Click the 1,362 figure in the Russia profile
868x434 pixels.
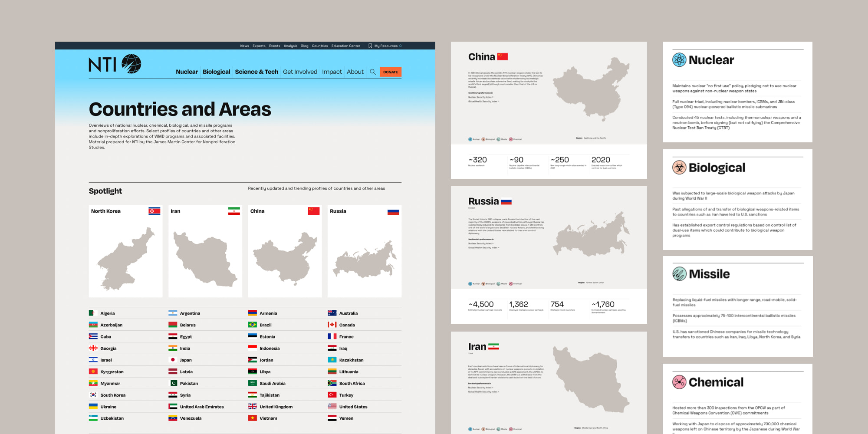click(519, 304)
